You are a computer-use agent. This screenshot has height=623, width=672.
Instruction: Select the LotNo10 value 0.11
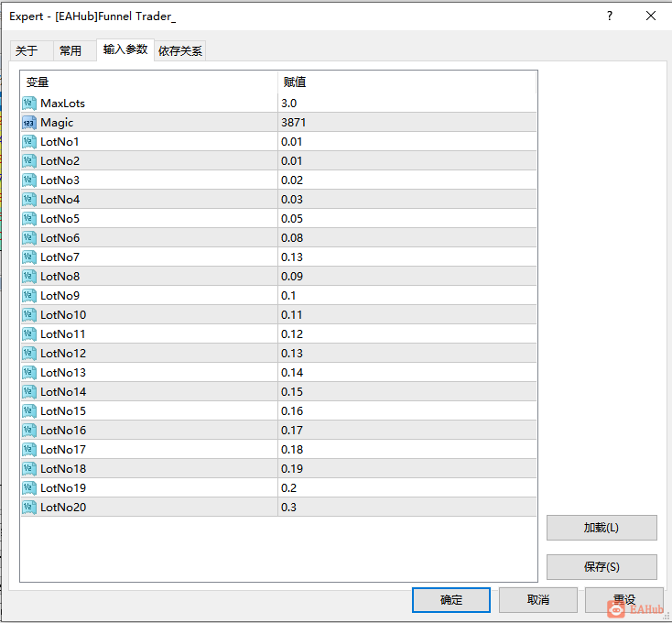(291, 315)
